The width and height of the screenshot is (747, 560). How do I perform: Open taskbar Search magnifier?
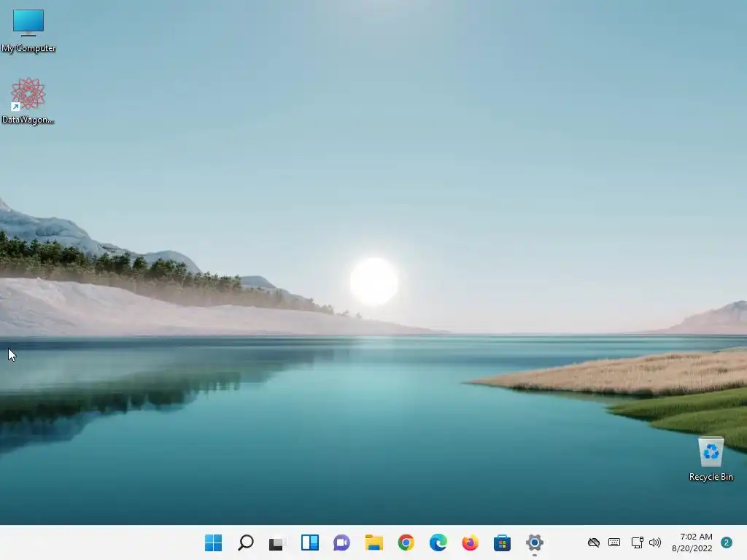245,542
